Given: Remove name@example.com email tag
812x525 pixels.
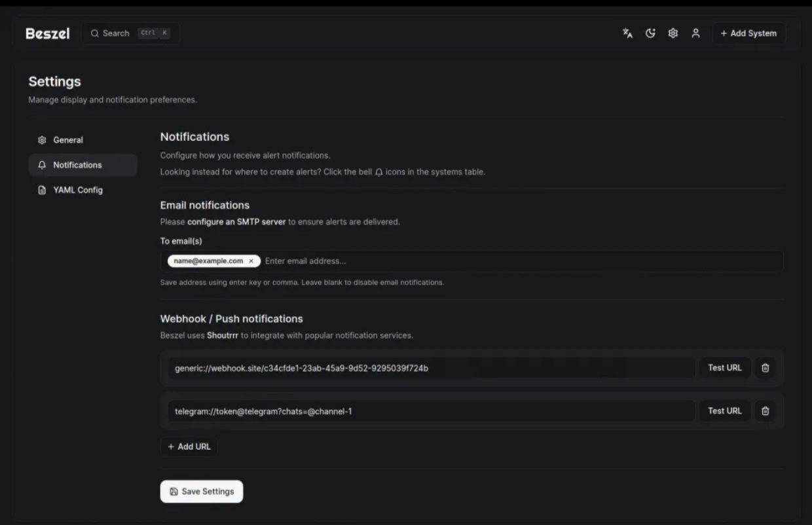Looking at the screenshot, I should click(x=251, y=261).
